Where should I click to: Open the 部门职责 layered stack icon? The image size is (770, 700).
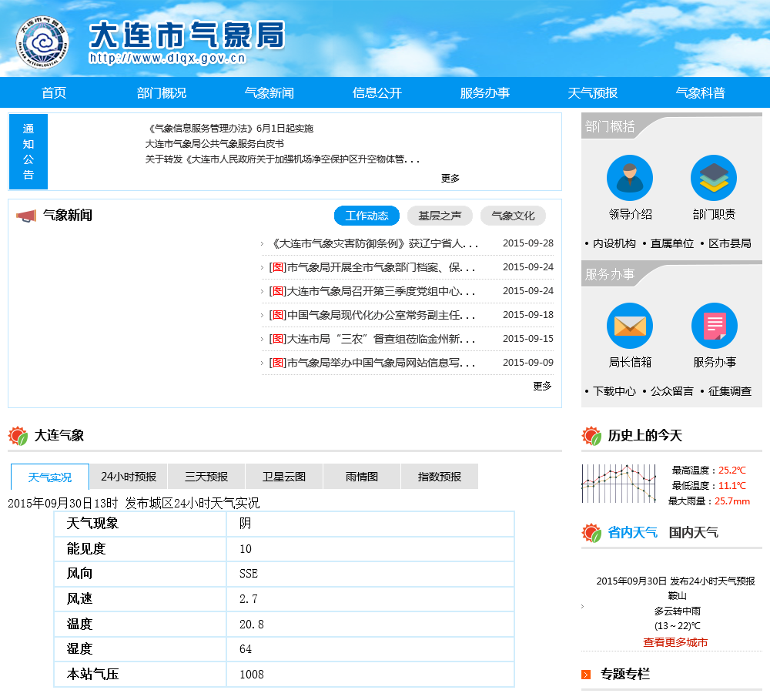(713, 178)
